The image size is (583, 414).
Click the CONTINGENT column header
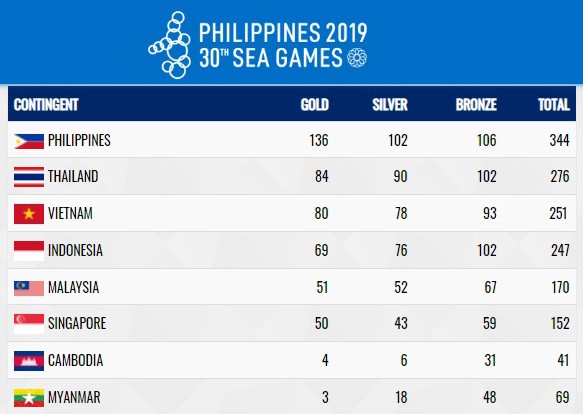click(46, 105)
